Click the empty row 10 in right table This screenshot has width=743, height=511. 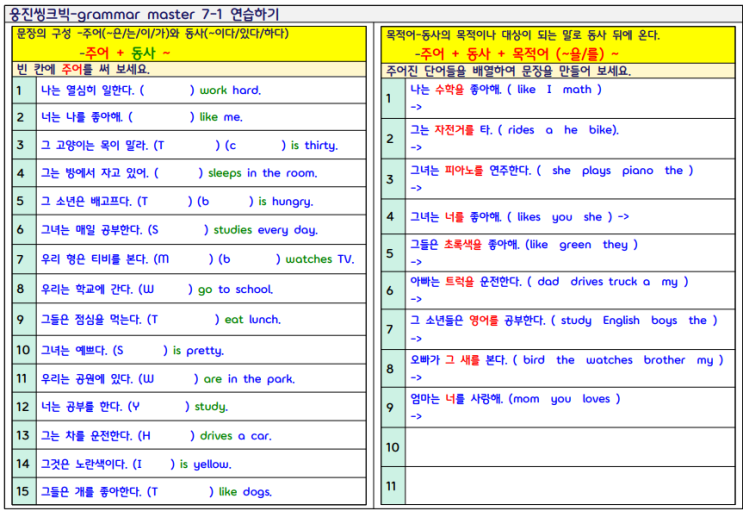565,447
